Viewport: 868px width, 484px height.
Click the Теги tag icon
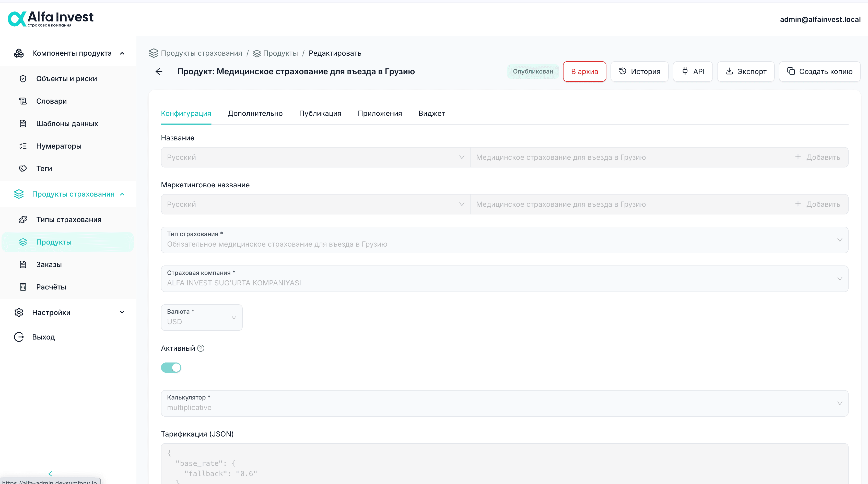(x=23, y=168)
